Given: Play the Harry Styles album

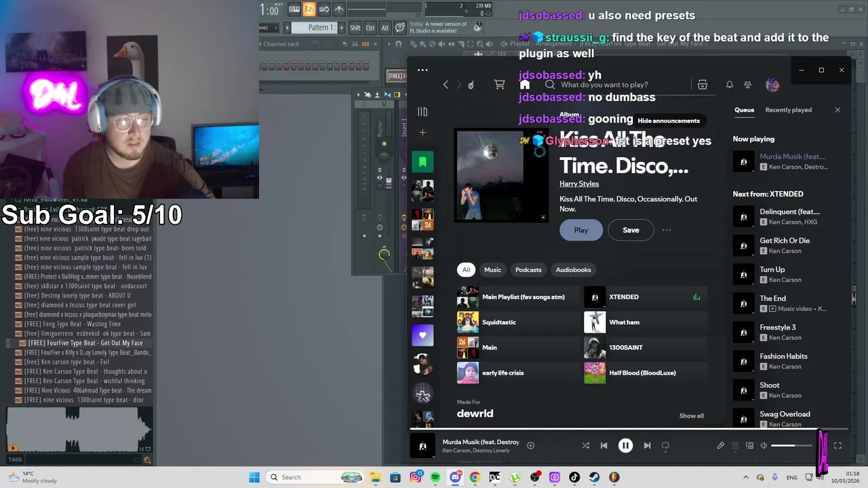Looking at the screenshot, I should pyautogui.click(x=581, y=230).
